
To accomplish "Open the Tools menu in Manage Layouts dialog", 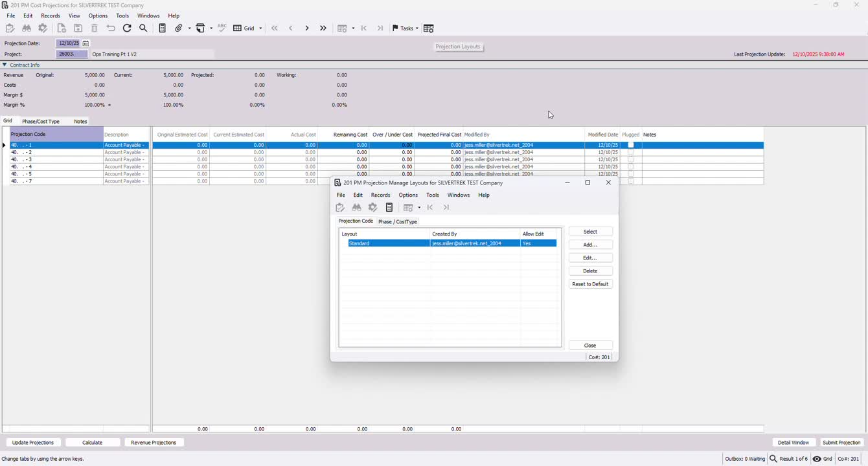I will pos(433,195).
